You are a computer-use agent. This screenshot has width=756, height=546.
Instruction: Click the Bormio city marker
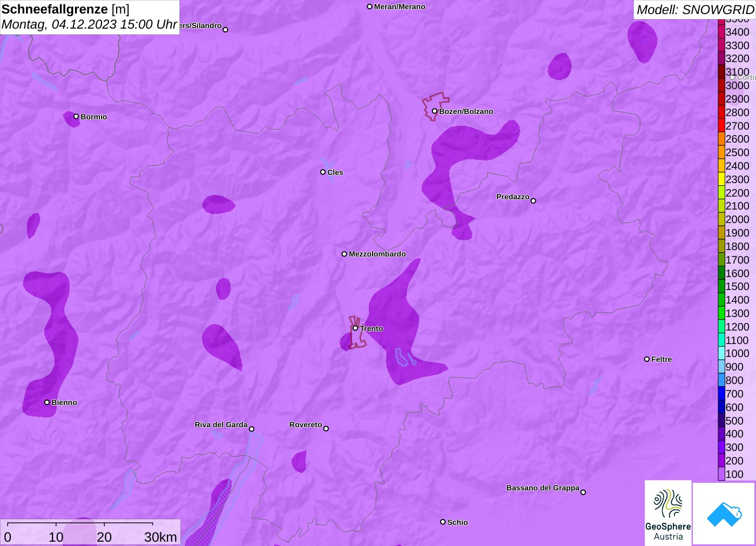pos(76,117)
